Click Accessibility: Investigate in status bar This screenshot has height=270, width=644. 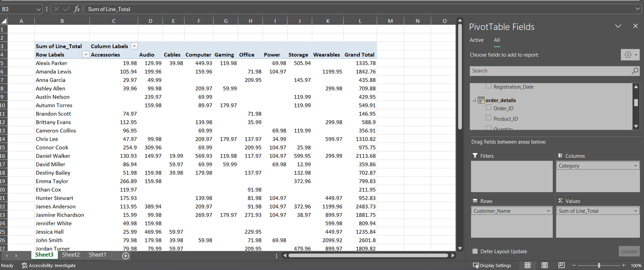tap(49, 265)
